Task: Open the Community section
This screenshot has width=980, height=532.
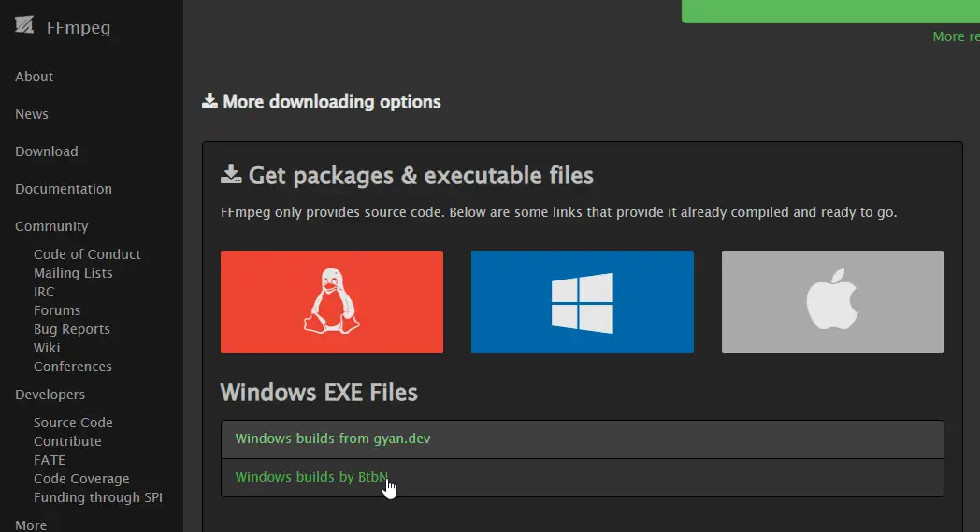Action: pos(51,226)
